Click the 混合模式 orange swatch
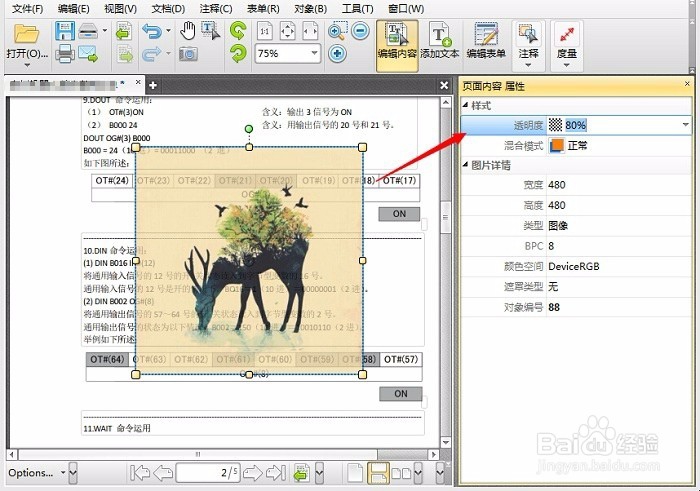Image resolution: width=700 pixels, height=491 pixels. (556, 146)
